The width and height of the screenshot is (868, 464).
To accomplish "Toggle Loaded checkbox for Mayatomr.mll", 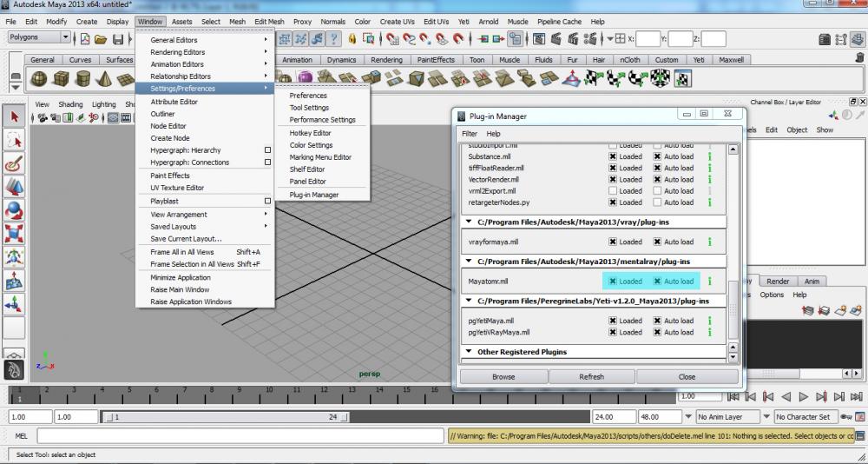I will 613,281.
